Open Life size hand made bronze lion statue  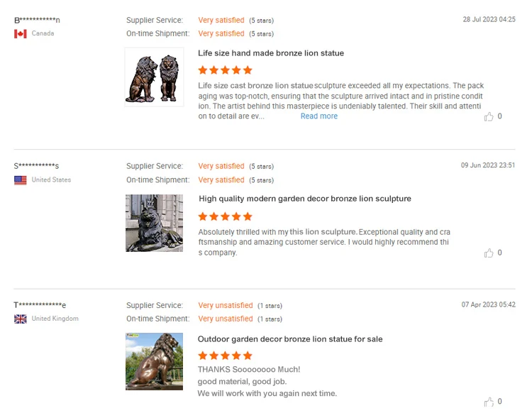tap(271, 53)
